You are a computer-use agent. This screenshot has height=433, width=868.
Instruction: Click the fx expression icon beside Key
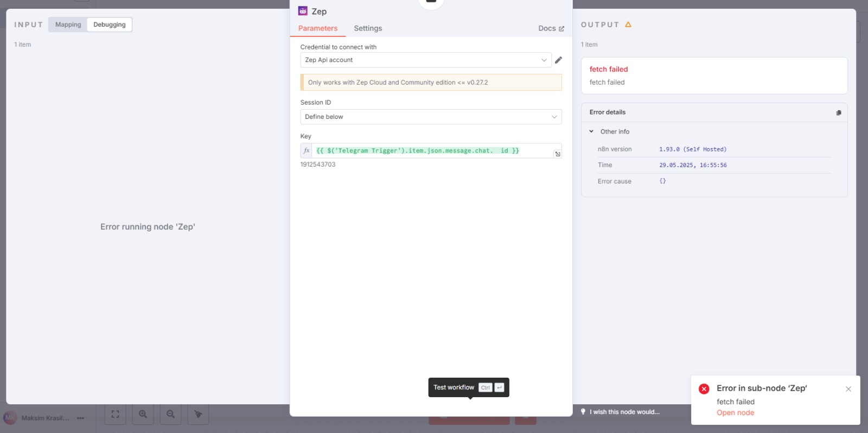[307, 150]
